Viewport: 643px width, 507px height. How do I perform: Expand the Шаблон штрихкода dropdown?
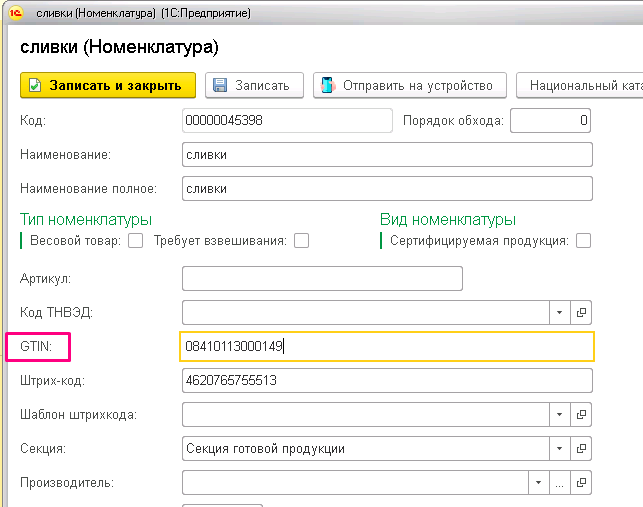click(x=559, y=415)
